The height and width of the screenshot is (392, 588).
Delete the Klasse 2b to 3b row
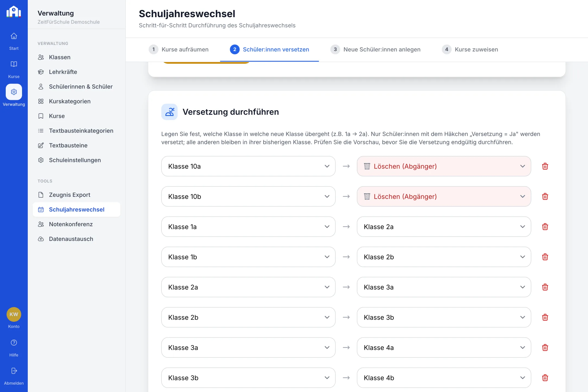click(x=545, y=317)
